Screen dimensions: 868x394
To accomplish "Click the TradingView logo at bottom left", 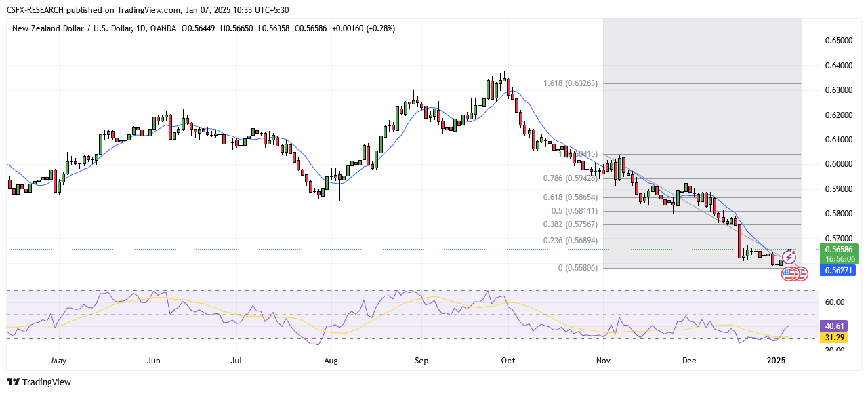I will click(x=39, y=382).
